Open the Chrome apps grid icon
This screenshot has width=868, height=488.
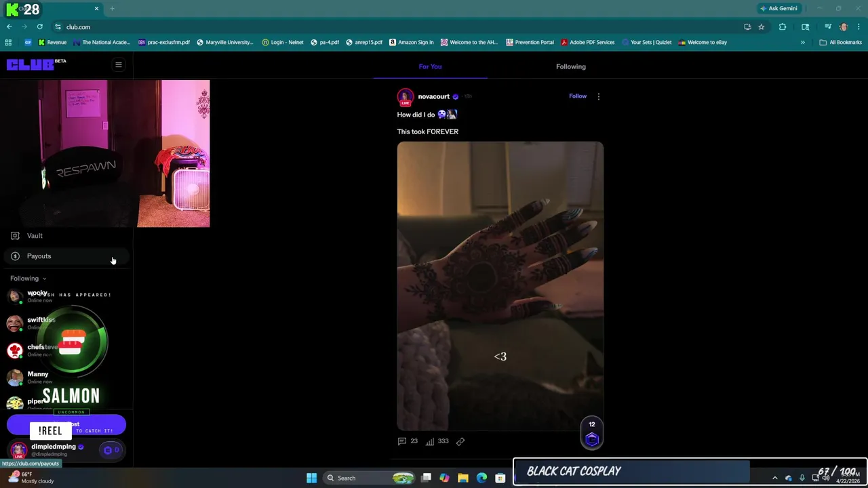point(8,42)
